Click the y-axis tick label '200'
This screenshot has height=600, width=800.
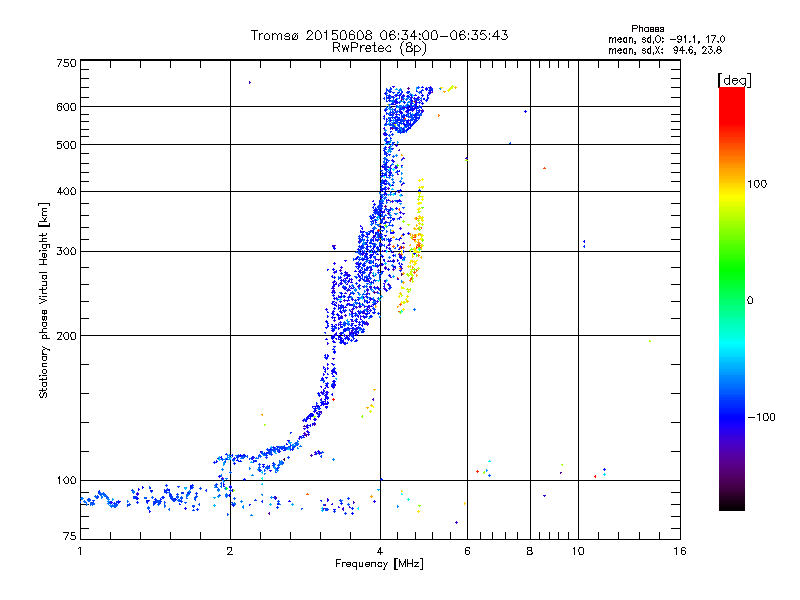pyautogui.click(x=66, y=336)
